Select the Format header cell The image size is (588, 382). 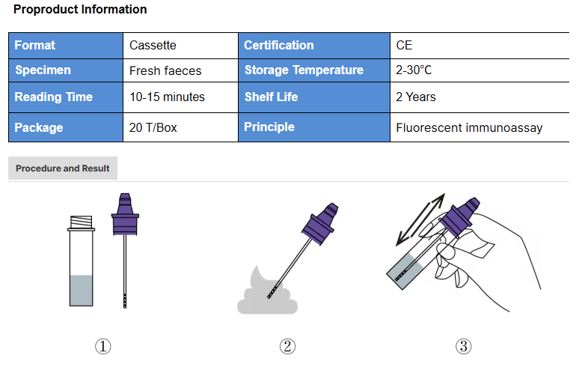[66, 45]
